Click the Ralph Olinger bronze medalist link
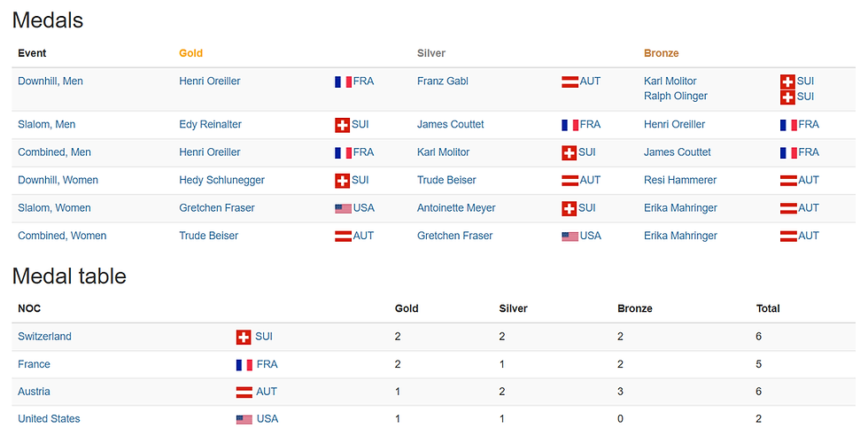The height and width of the screenshot is (443, 868). [x=675, y=96]
